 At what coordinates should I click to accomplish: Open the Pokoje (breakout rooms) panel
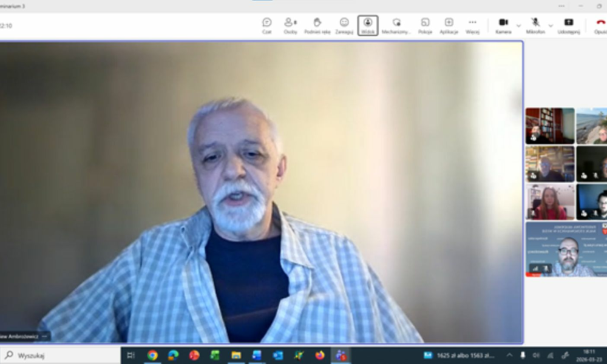pyautogui.click(x=424, y=24)
